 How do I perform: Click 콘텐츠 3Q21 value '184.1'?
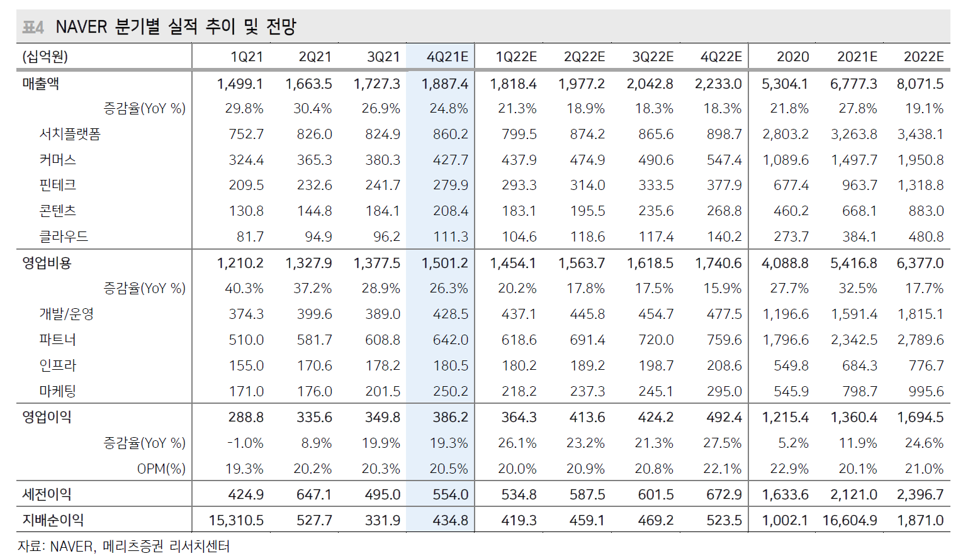[x=383, y=211]
